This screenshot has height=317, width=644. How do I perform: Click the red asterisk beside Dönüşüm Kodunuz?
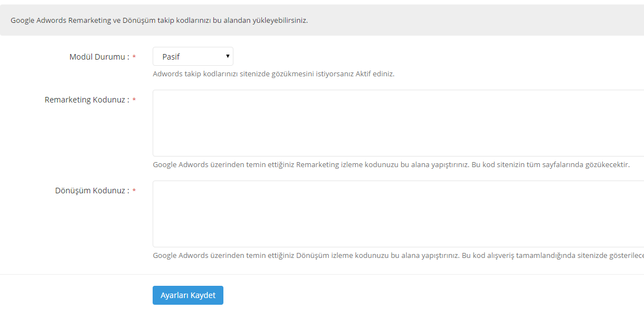click(134, 191)
